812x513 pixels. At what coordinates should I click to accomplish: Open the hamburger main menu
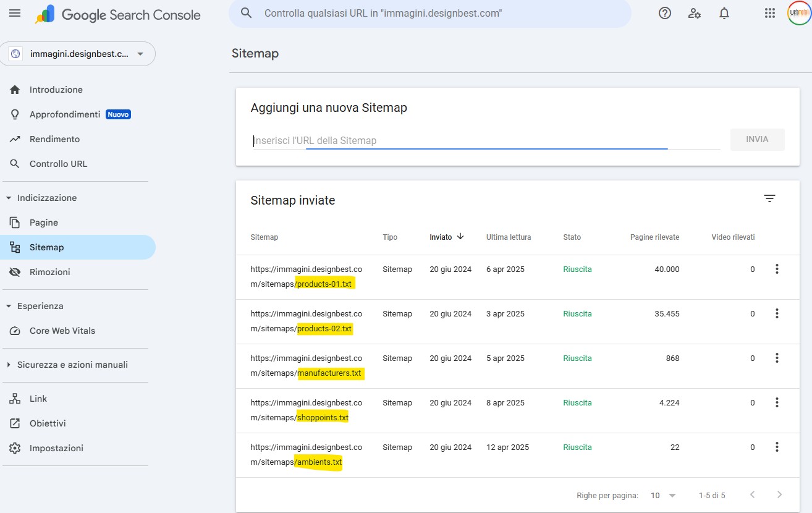(15, 13)
